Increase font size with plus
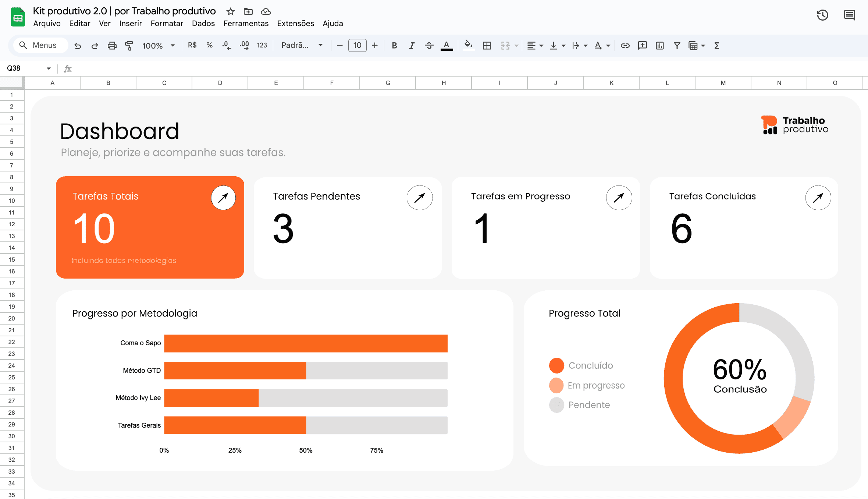868x499 pixels. (x=375, y=46)
